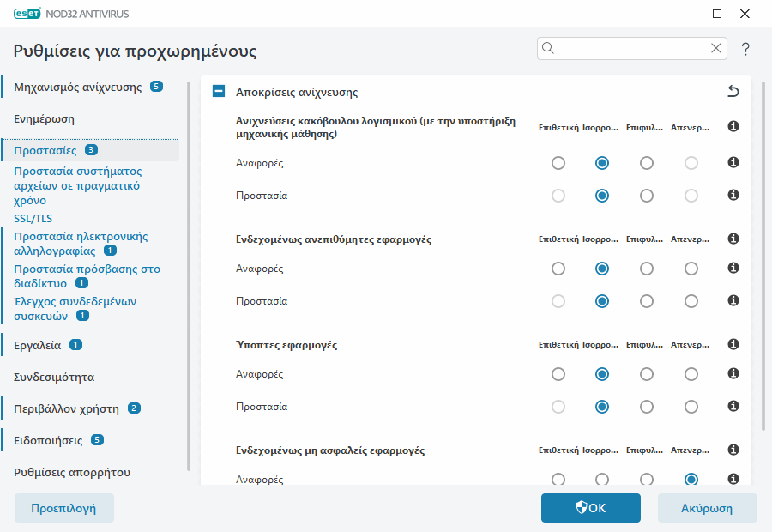Open info for Ύποπτες εφαρμογές section

pos(733,344)
